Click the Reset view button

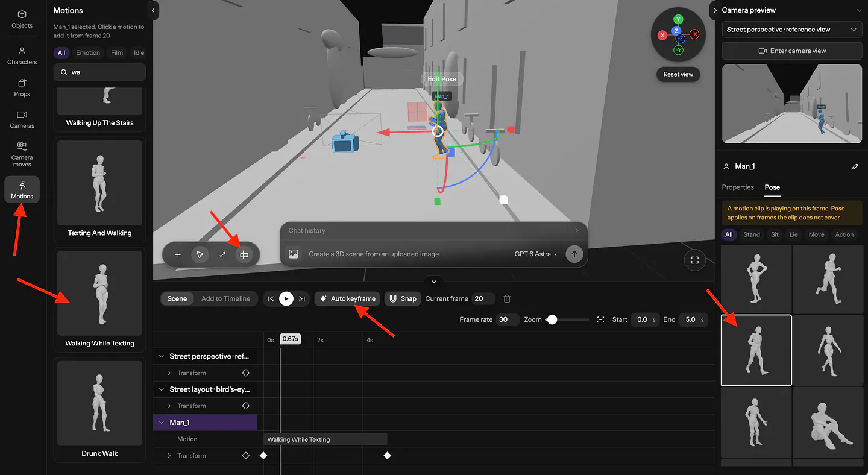(x=678, y=74)
